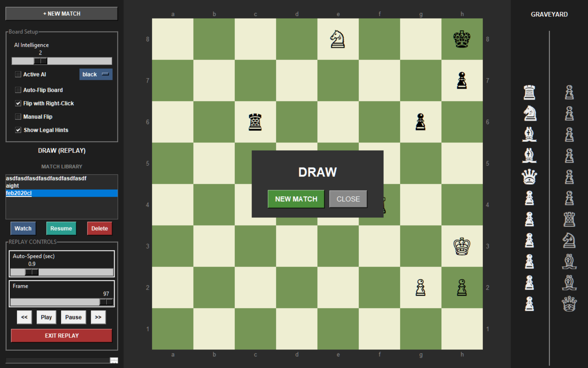Click the black pawn on h7

tap(462, 81)
